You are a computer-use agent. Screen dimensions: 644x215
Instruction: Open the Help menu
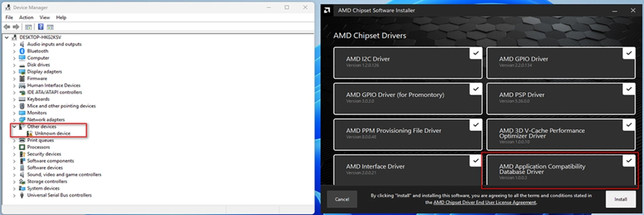point(61,17)
